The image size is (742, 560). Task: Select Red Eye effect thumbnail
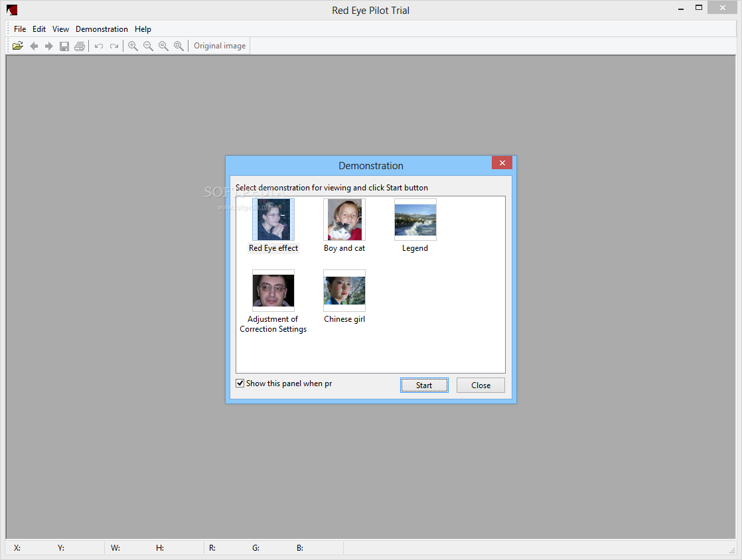pos(273,220)
